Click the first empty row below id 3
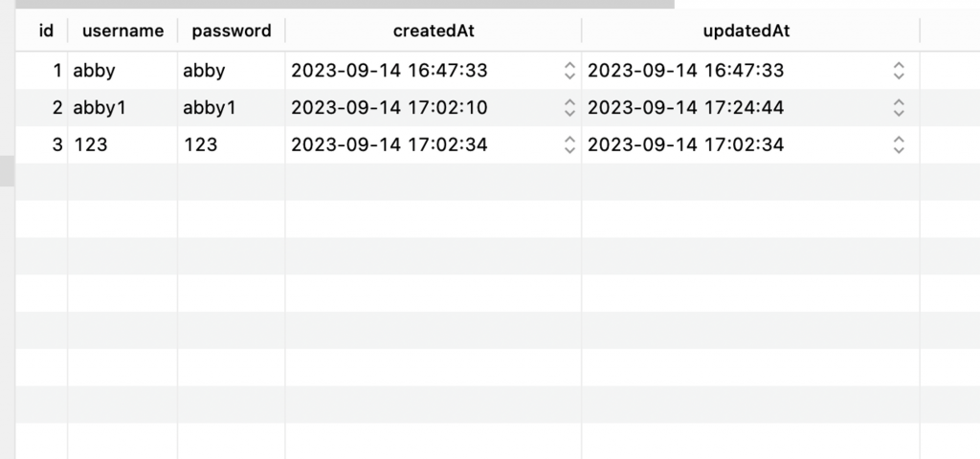This screenshot has height=459, width=980. tap(498, 182)
